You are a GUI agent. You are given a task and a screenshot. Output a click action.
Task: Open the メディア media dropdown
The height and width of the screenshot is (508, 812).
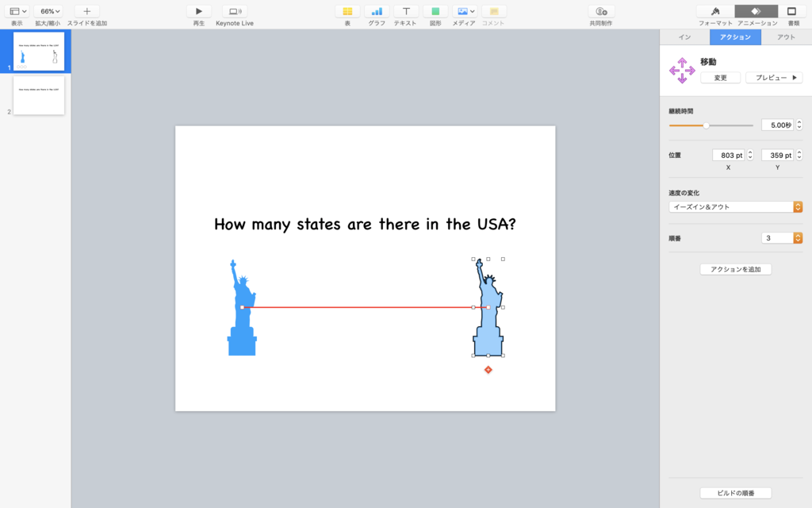click(x=465, y=11)
